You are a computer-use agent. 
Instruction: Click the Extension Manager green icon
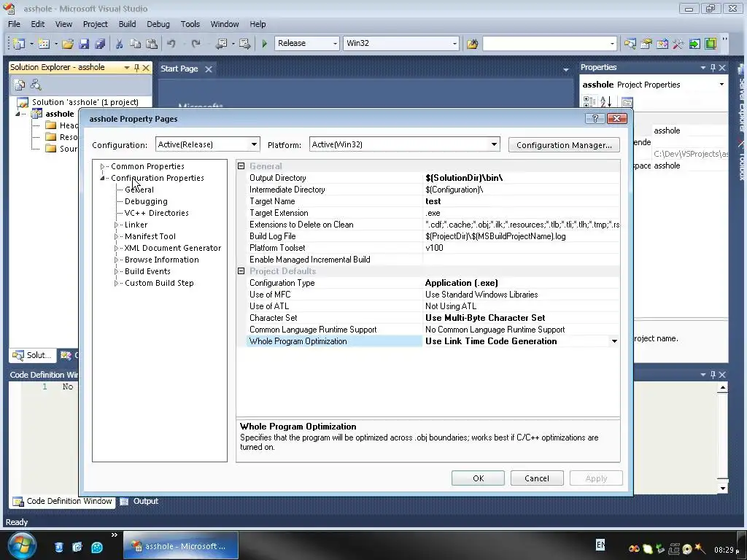pos(711,43)
